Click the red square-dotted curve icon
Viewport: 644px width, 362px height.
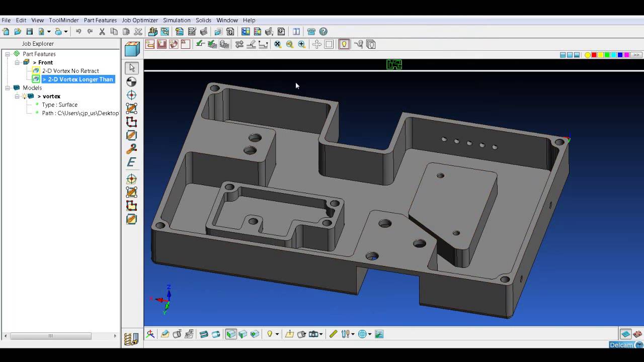[131, 122]
